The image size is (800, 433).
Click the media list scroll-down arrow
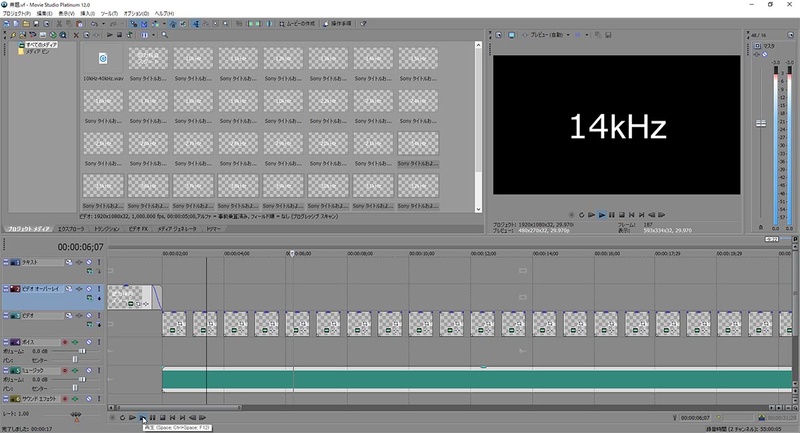(x=478, y=209)
